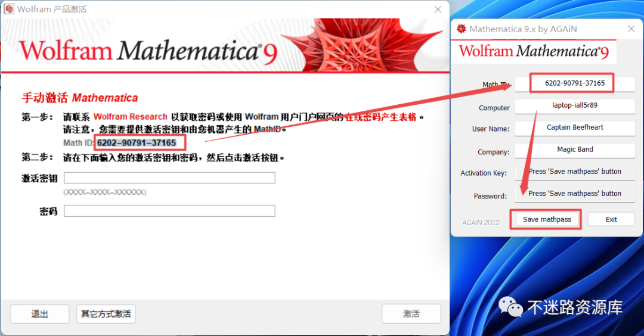The height and width of the screenshot is (336, 644).
Task: Click the (XXXX-XXXX-XXXXXX) format hint
Action: pyautogui.click(x=105, y=192)
